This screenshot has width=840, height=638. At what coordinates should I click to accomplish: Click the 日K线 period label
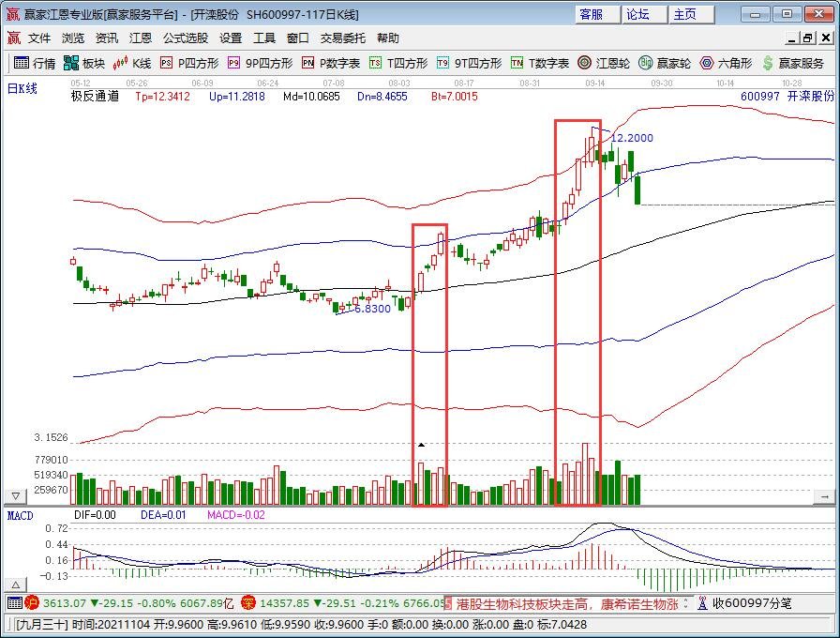pos(22,89)
